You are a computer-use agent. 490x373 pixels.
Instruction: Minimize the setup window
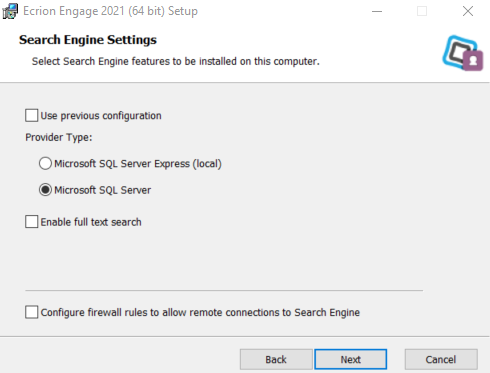click(377, 11)
